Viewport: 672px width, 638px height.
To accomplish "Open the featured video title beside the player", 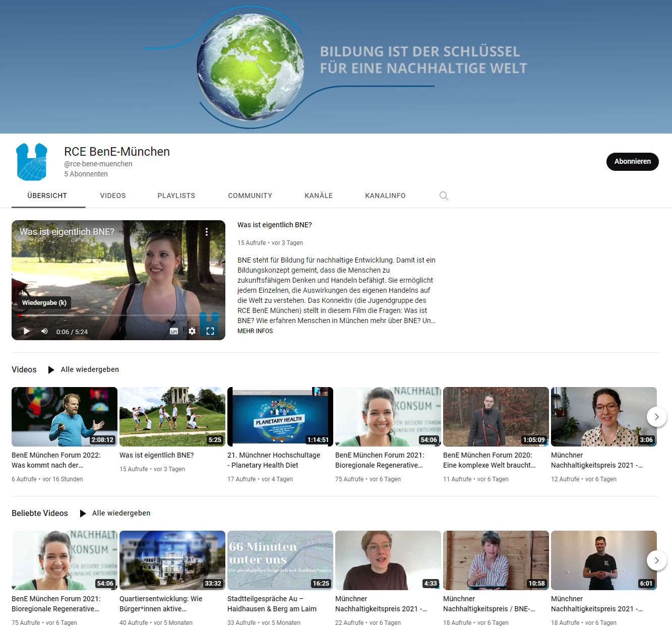I will pyautogui.click(x=275, y=225).
